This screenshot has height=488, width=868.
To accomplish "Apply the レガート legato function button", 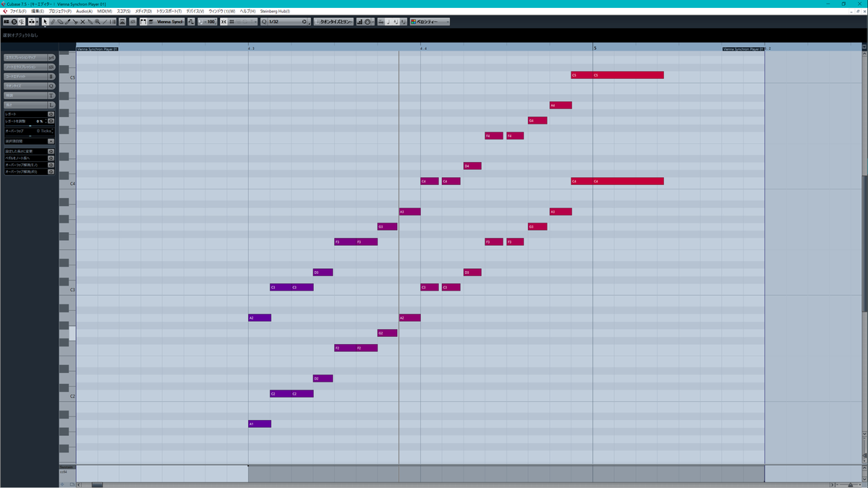I will pyautogui.click(x=51, y=114).
